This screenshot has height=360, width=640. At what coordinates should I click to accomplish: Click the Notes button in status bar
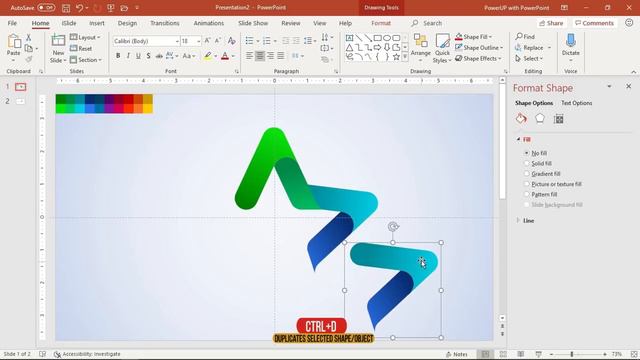pos(457,354)
